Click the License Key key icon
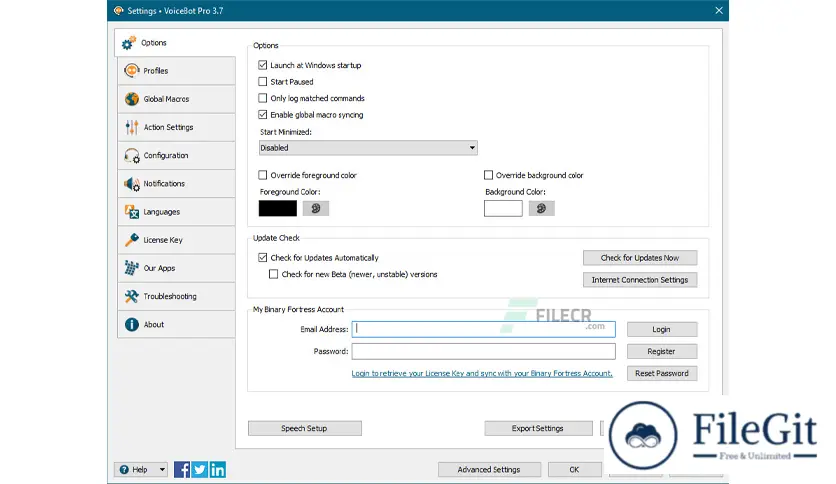836x484 pixels. pos(132,240)
